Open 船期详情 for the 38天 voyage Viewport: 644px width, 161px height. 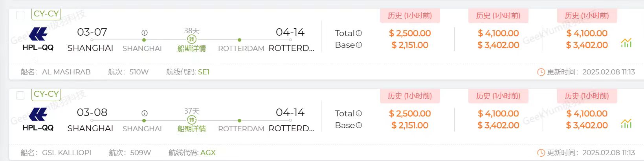[192, 49]
